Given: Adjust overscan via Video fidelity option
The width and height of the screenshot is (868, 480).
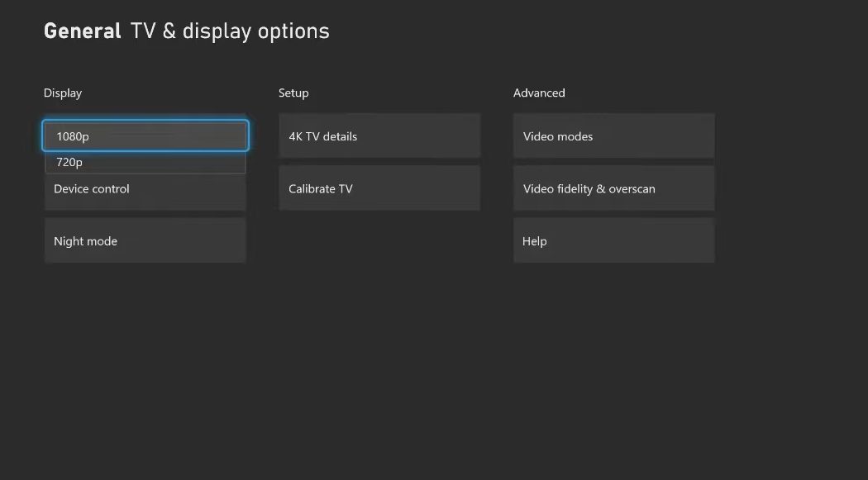Looking at the screenshot, I should pyautogui.click(x=613, y=188).
